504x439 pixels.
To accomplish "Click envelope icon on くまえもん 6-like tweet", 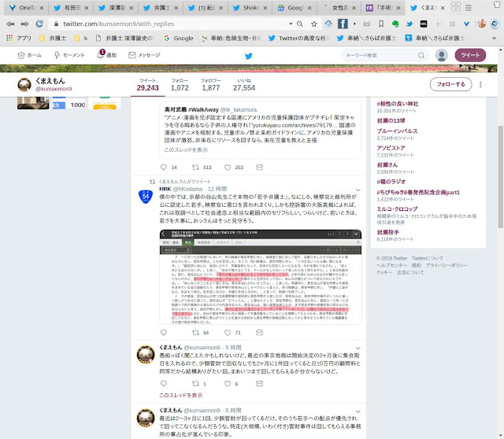I will pos(259,383).
